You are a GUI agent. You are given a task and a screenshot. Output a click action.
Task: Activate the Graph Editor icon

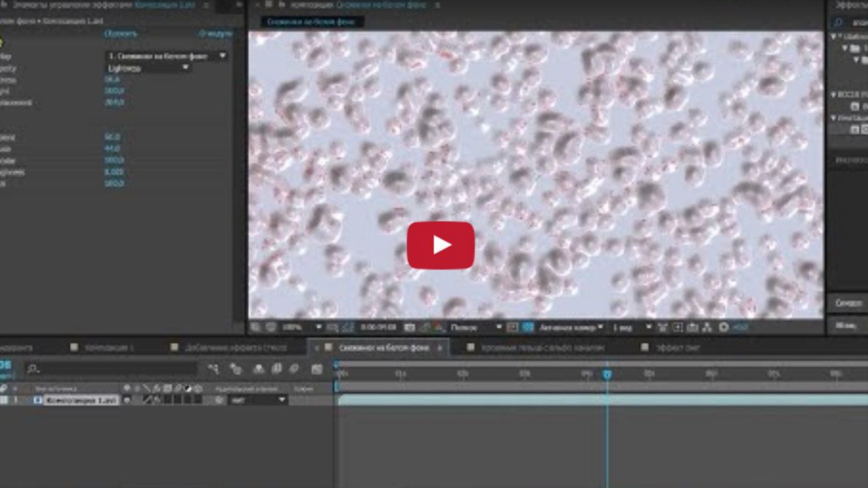[315, 369]
